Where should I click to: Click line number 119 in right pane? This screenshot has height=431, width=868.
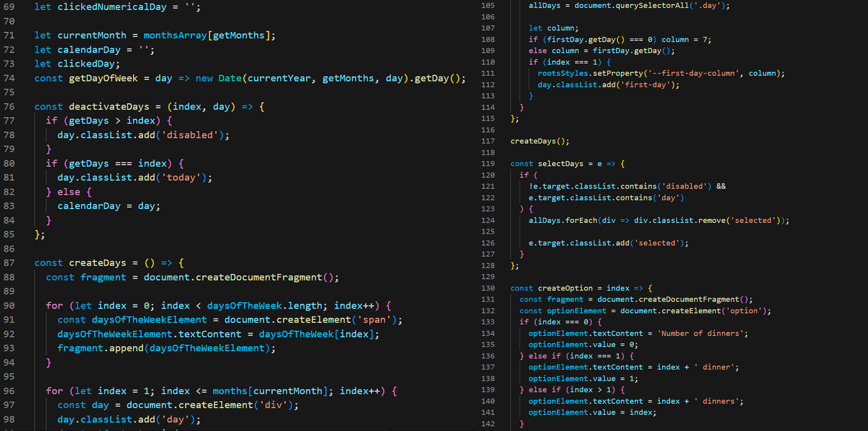[x=488, y=164]
